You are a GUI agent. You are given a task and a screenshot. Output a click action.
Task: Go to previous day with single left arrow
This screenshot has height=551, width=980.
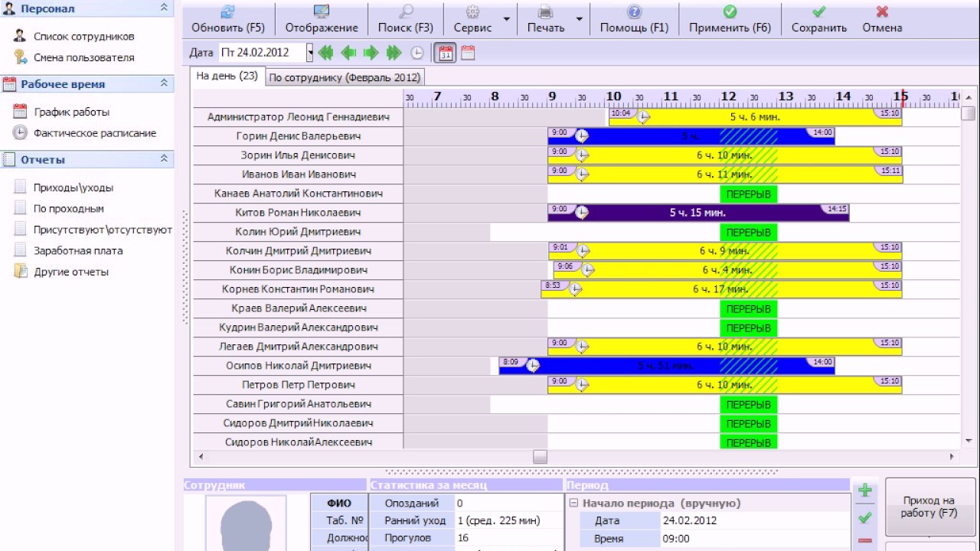348,53
